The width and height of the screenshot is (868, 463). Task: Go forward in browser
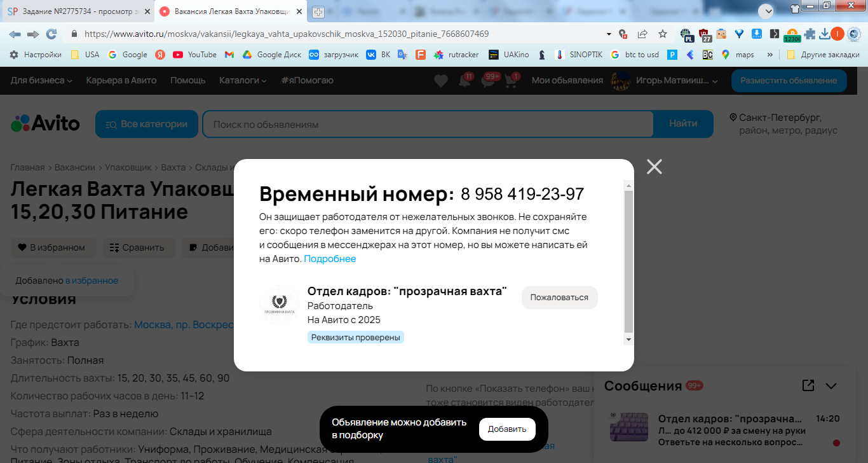pyautogui.click(x=33, y=34)
